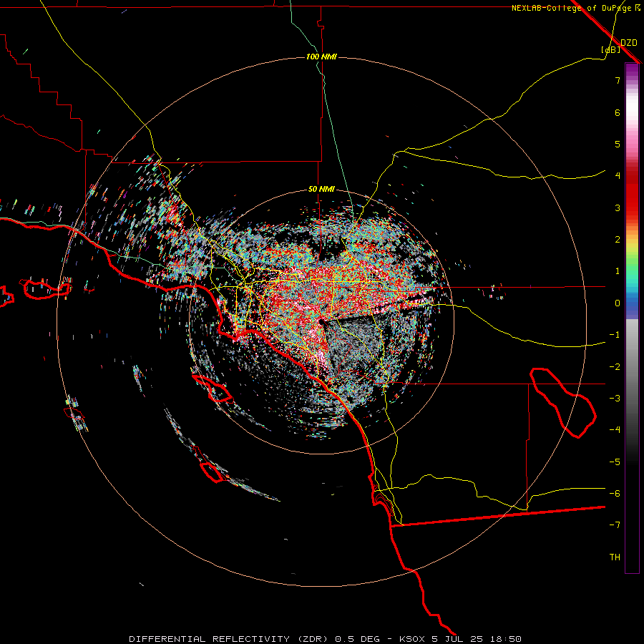Click the 4 value on the color scale
This screenshot has height=644, width=644.
click(x=618, y=176)
